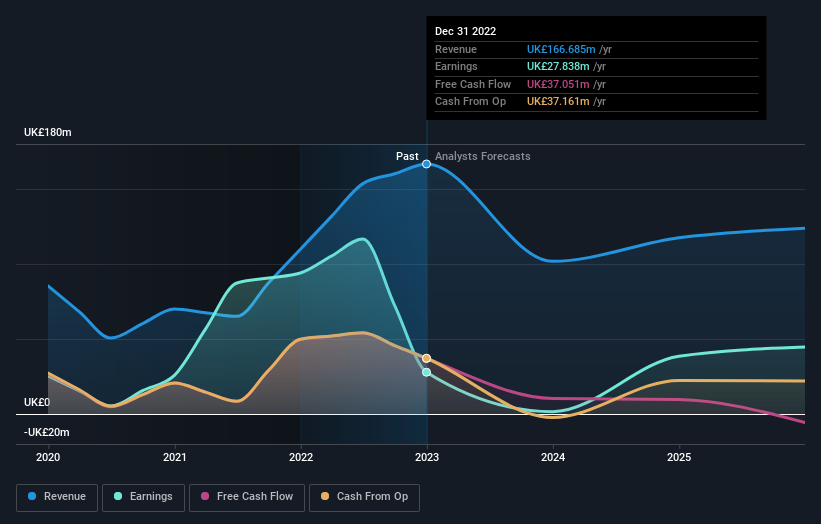Click the UK£27.838m earnings value
This screenshot has width=821, height=524.
(558, 66)
